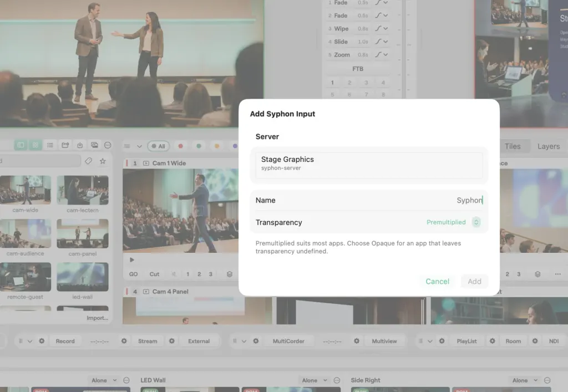Image resolution: width=568 pixels, height=392 pixels.
Task: Open curve dropdown for the Slide transition
Action: coord(382,42)
